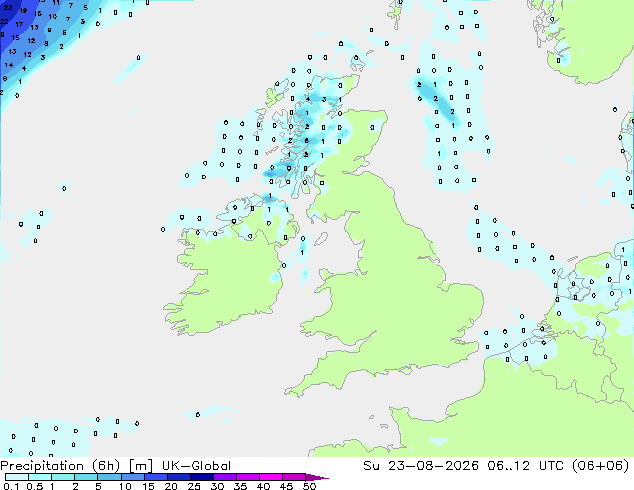Click the 'Precipitation (6h)' title text

[60, 466]
